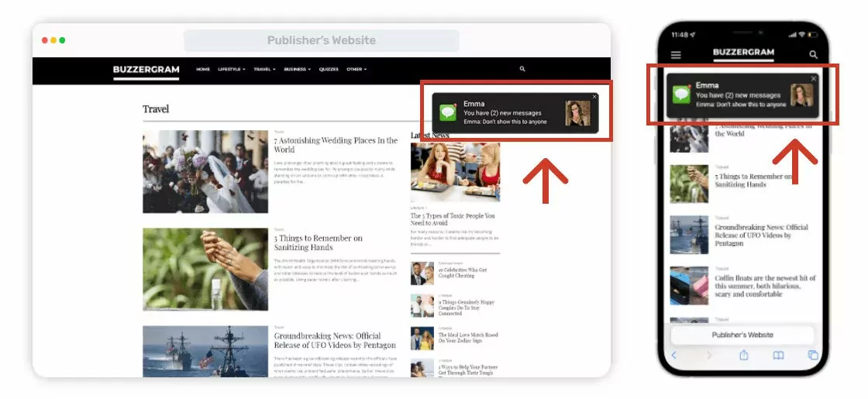This screenshot has width=868, height=399.
Task: Open '7 Astonishing Wedding Places' desktop headline
Action: click(336, 145)
